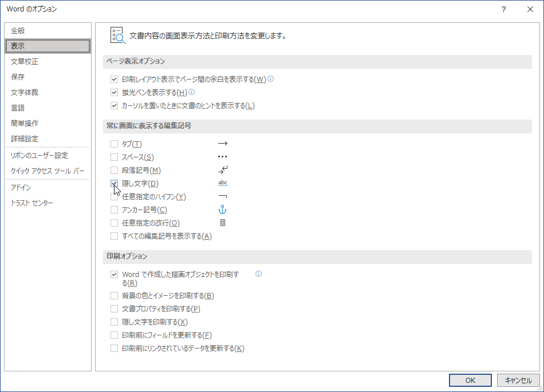This screenshot has width=544, height=392.
Task: Click info icon beside 印刷レイアウト余白 option
Action: coord(271,78)
